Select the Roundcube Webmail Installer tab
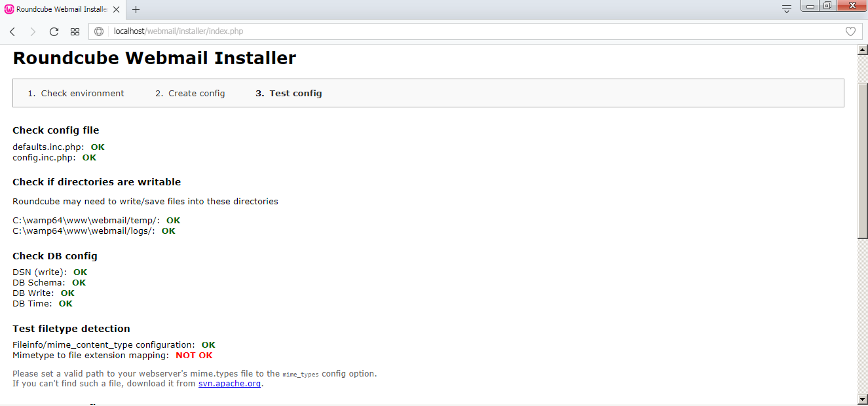This screenshot has height=406, width=868. (x=63, y=9)
